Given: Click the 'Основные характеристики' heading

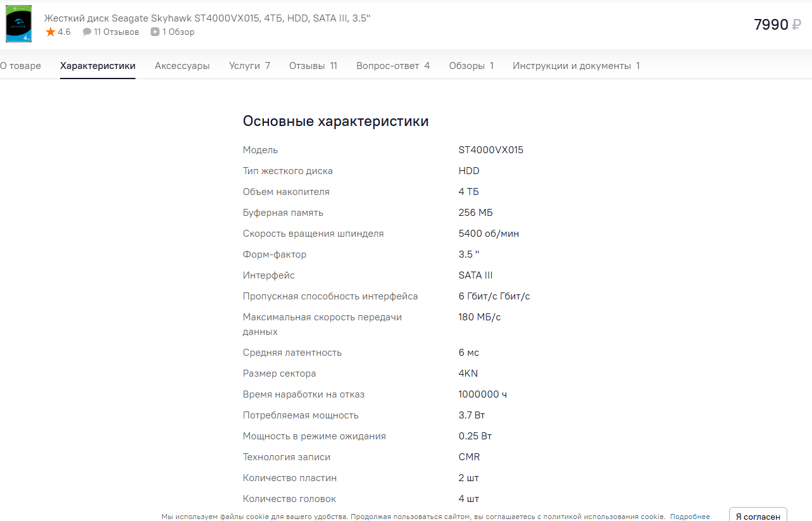Looking at the screenshot, I should [336, 121].
